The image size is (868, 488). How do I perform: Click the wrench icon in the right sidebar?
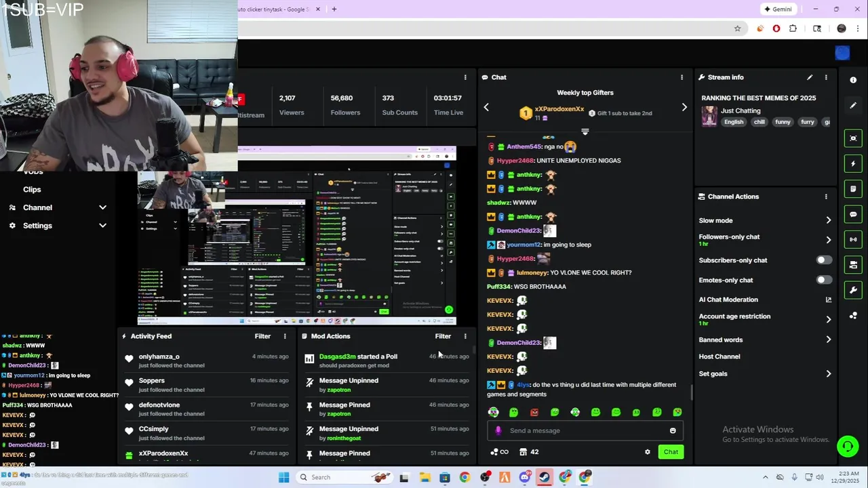853,290
